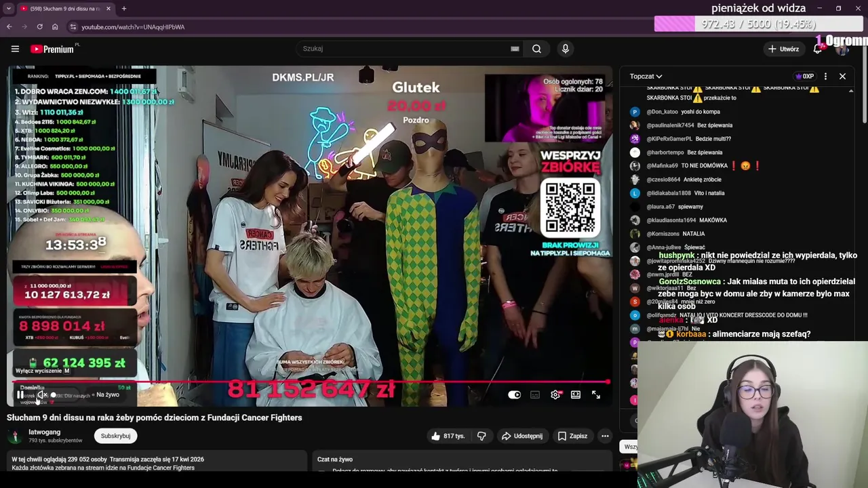Open the latwogang channel avatar

[14, 436]
